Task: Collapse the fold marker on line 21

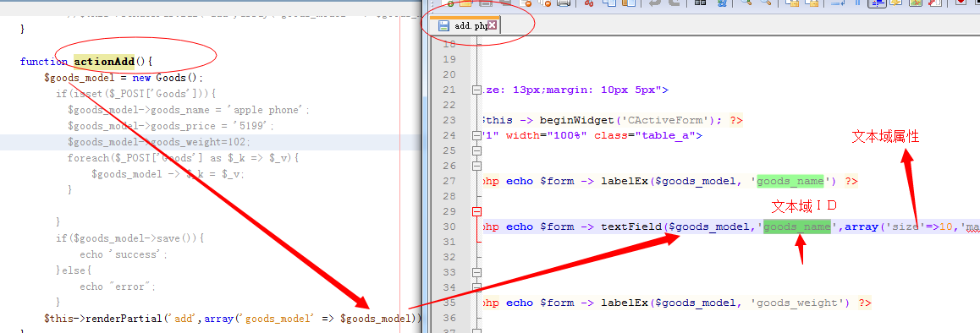Action: pyautogui.click(x=476, y=90)
